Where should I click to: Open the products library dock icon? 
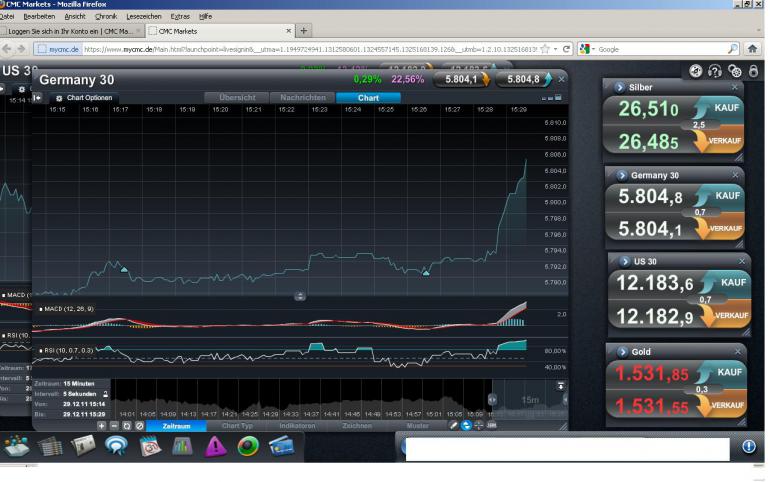[17, 446]
